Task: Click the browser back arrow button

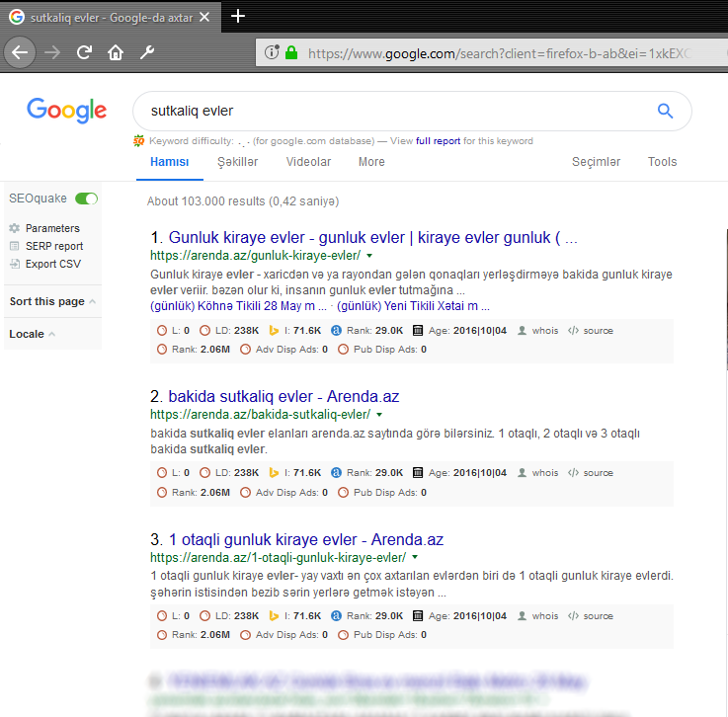Action: click(21, 52)
